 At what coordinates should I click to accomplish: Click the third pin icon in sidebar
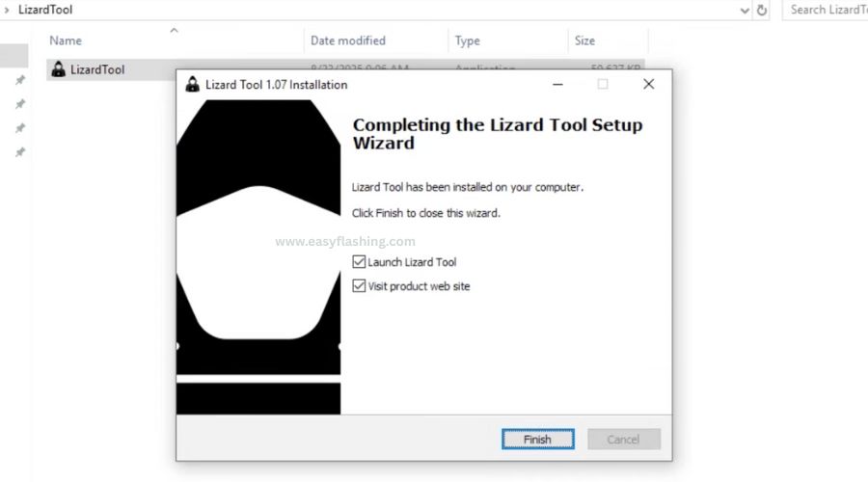pos(20,128)
